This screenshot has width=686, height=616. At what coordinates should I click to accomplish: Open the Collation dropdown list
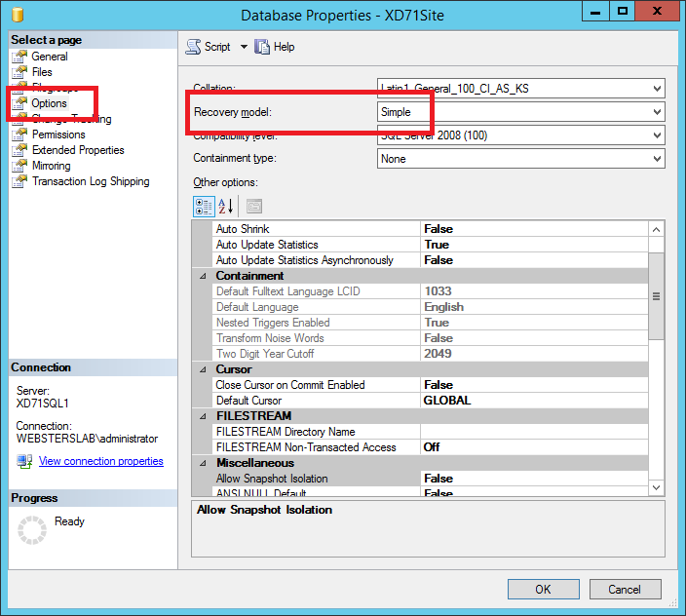pos(657,89)
